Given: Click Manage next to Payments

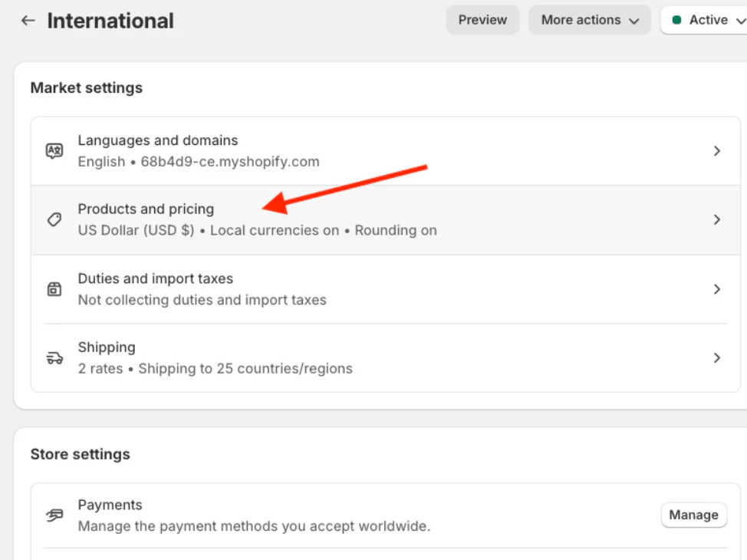Looking at the screenshot, I should (693, 515).
